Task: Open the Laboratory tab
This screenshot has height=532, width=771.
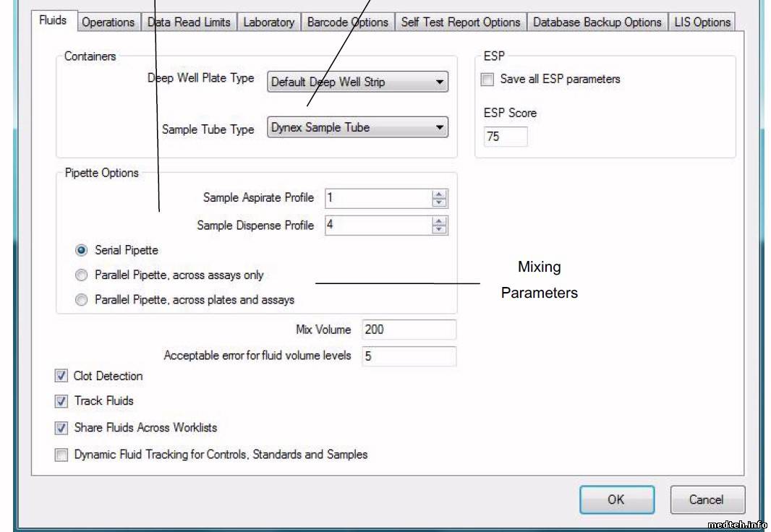Action: 268,22
